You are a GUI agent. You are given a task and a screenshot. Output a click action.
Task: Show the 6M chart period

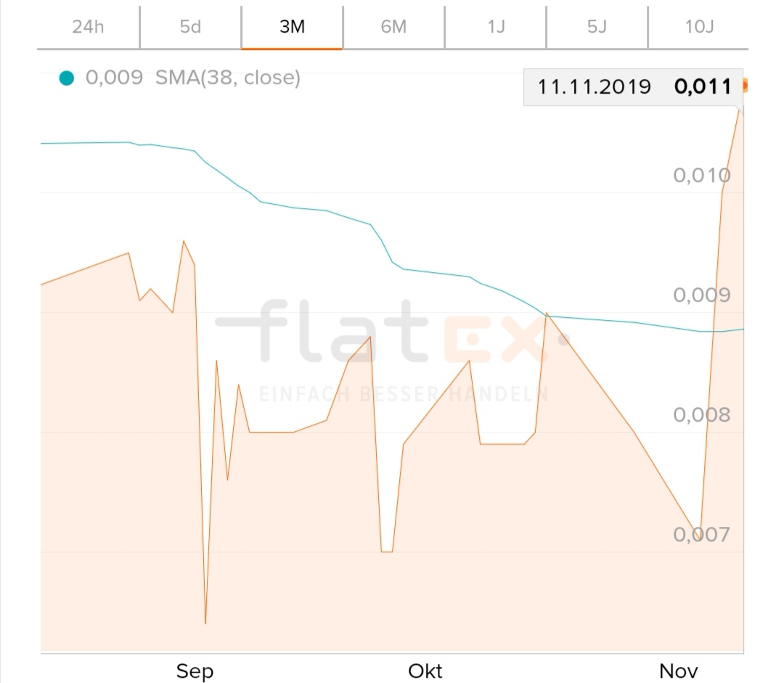click(x=393, y=27)
